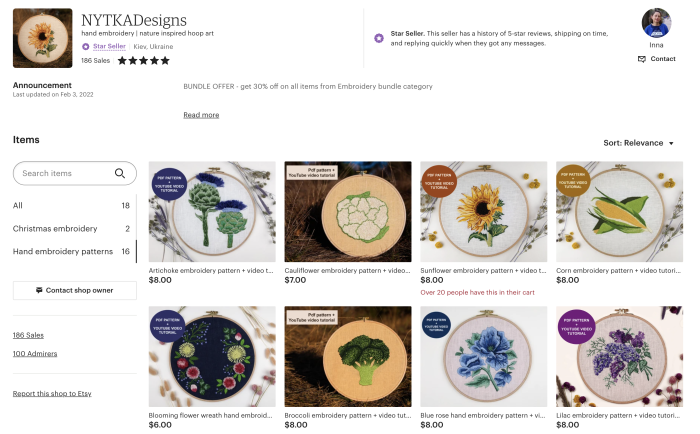
Task: Click Report this shop to Etsy
Action: [52, 393]
